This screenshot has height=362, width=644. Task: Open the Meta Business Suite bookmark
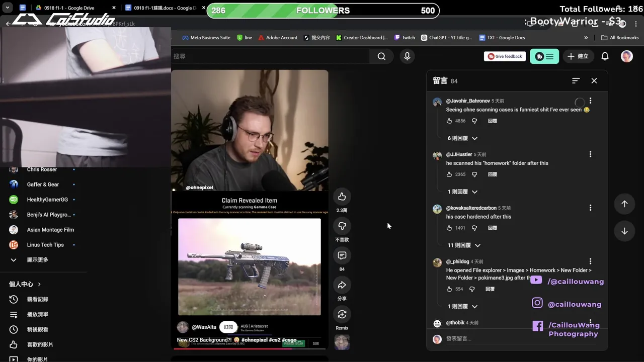[x=206, y=38]
